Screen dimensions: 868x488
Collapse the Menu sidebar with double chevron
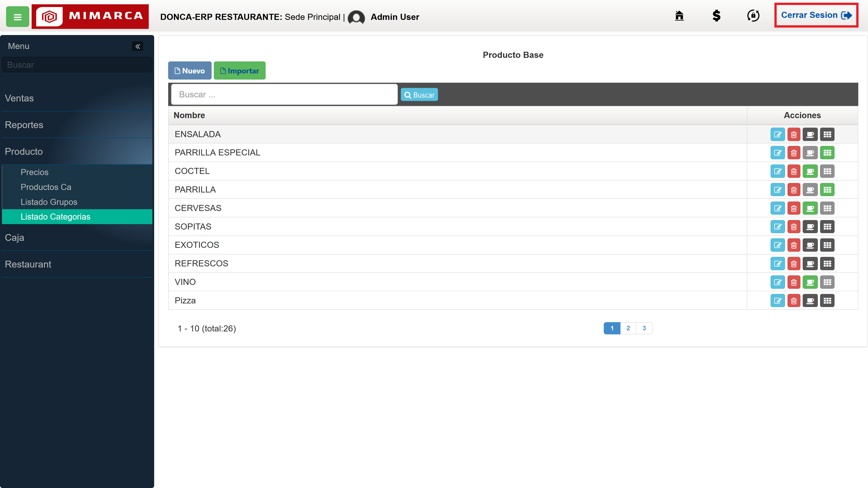137,46
